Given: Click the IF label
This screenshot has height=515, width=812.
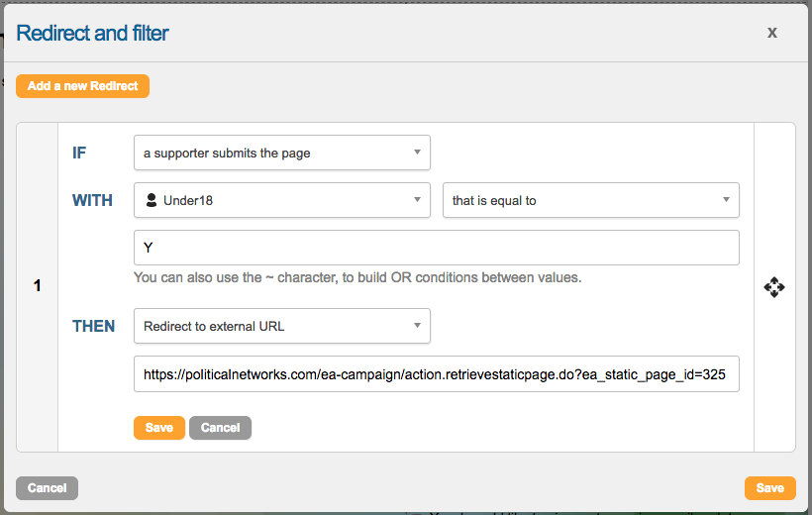Looking at the screenshot, I should pyautogui.click(x=79, y=153).
